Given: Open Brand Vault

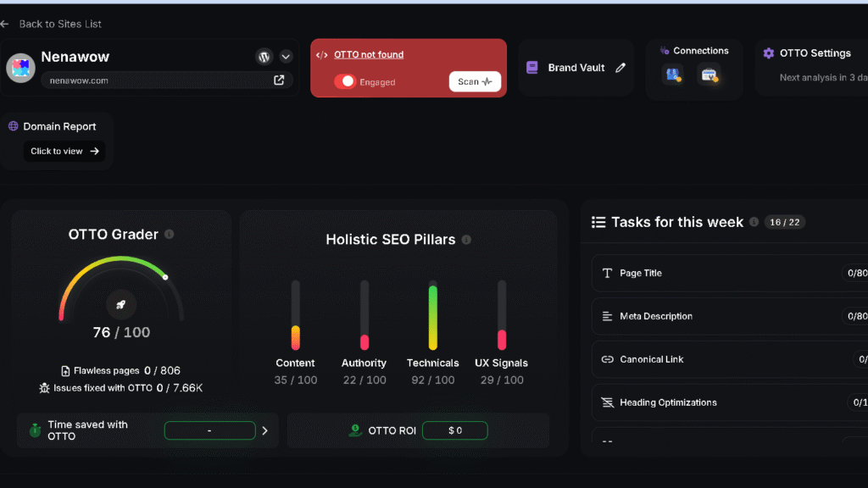Looking at the screenshot, I should point(576,68).
